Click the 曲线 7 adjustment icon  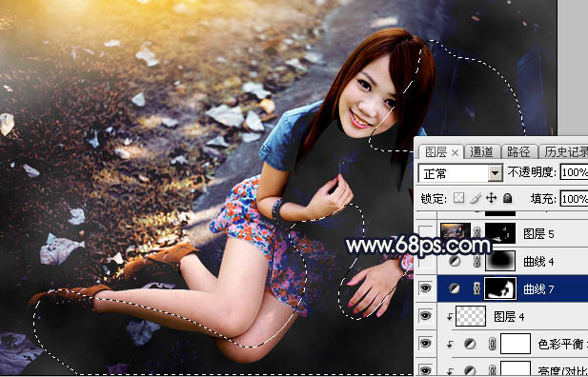coord(455,288)
